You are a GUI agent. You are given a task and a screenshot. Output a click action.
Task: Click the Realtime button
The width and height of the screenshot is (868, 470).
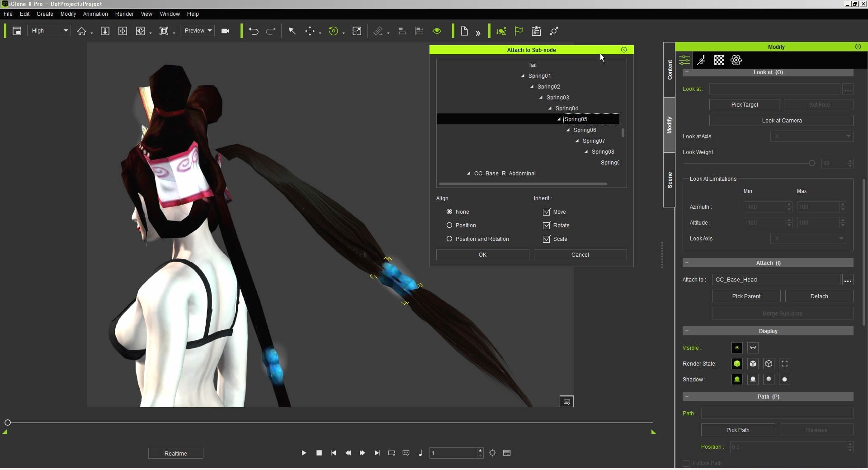[176, 453]
